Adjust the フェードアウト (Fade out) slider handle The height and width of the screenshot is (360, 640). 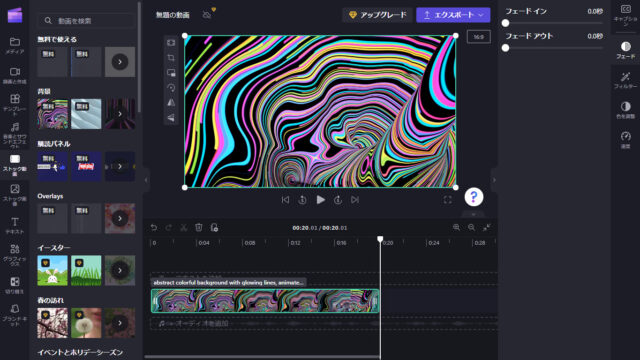[x=505, y=48]
